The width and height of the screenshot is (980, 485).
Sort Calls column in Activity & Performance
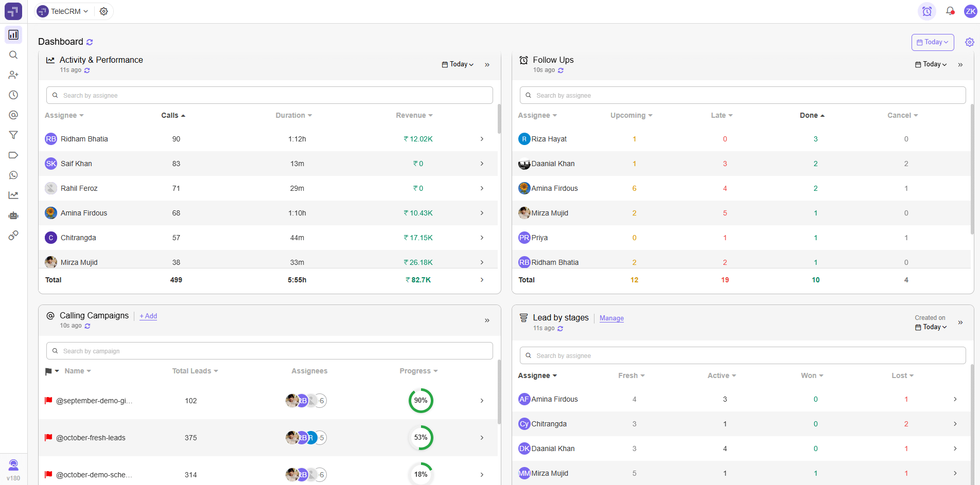(x=173, y=115)
